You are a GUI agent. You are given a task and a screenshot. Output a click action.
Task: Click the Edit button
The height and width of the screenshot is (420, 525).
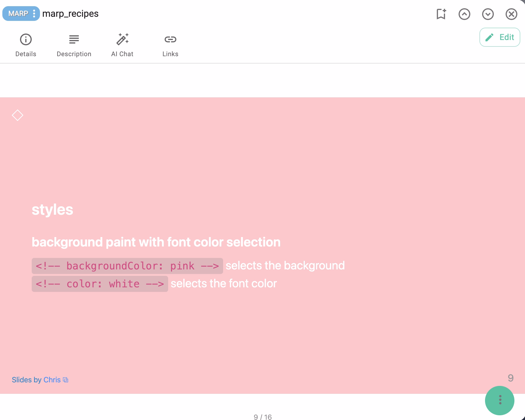499,37
